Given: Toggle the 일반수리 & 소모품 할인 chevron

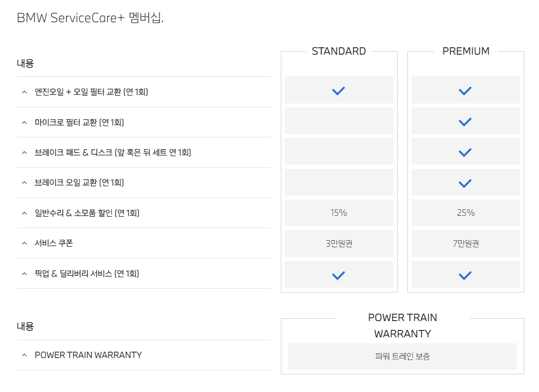Looking at the screenshot, I should (x=24, y=213).
